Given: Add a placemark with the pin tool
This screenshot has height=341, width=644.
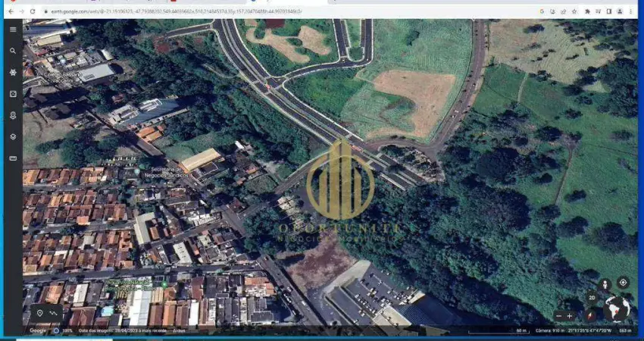Looking at the screenshot, I should point(40,314).
